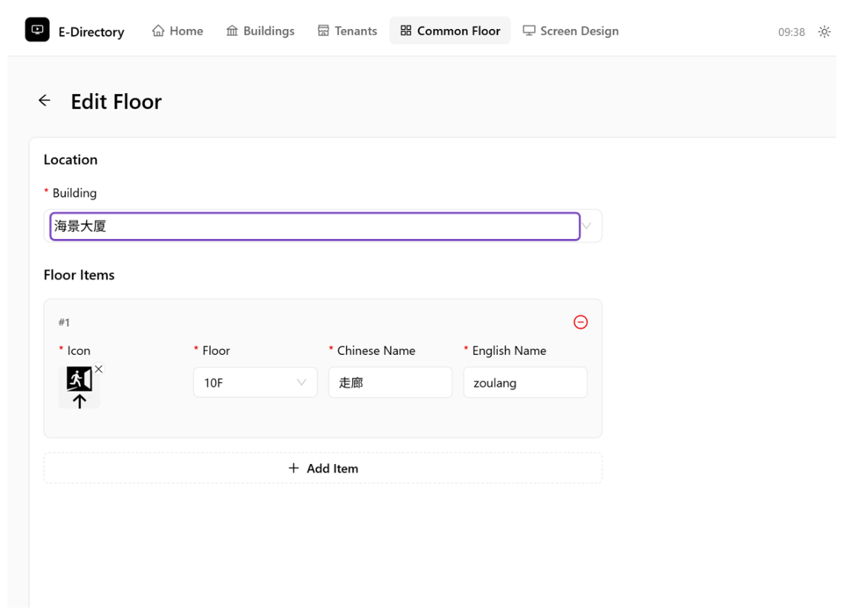Open the Home tab
The image size is (844, 616).
(178, 31)
